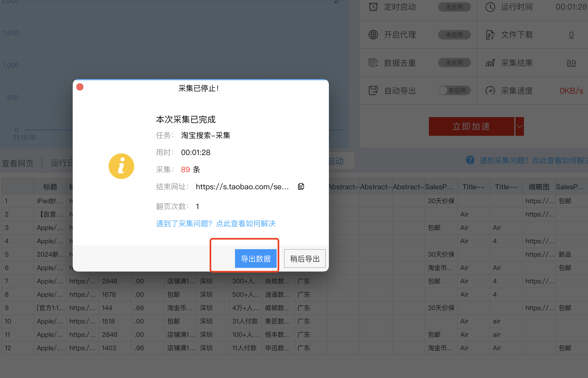Click the proxy globe icon

(x=373, y=35)
